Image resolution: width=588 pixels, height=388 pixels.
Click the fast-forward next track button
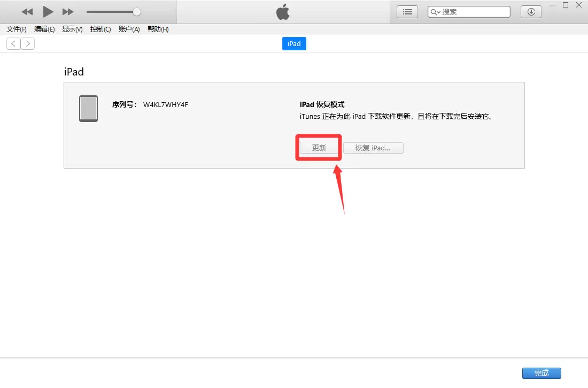click(68, 12)
